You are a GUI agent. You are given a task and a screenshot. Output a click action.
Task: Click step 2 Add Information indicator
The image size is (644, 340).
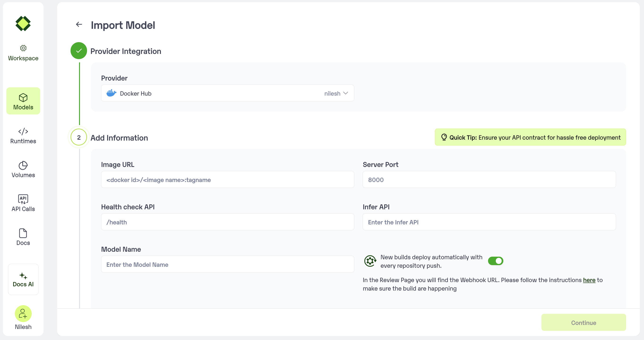point(79,137)
